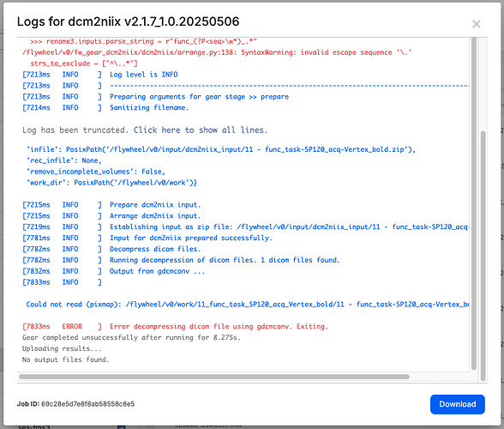504x429 pixels.
Task: Select the horizontal scrollbar of the log
Action: click(214, 377)
